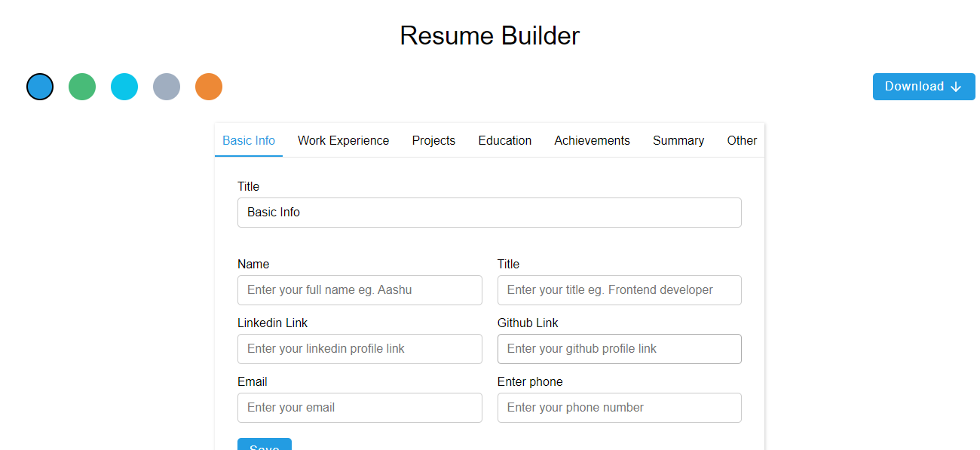
Task: Choose the orange theme color swatch
Action: (x=208, y=86)
